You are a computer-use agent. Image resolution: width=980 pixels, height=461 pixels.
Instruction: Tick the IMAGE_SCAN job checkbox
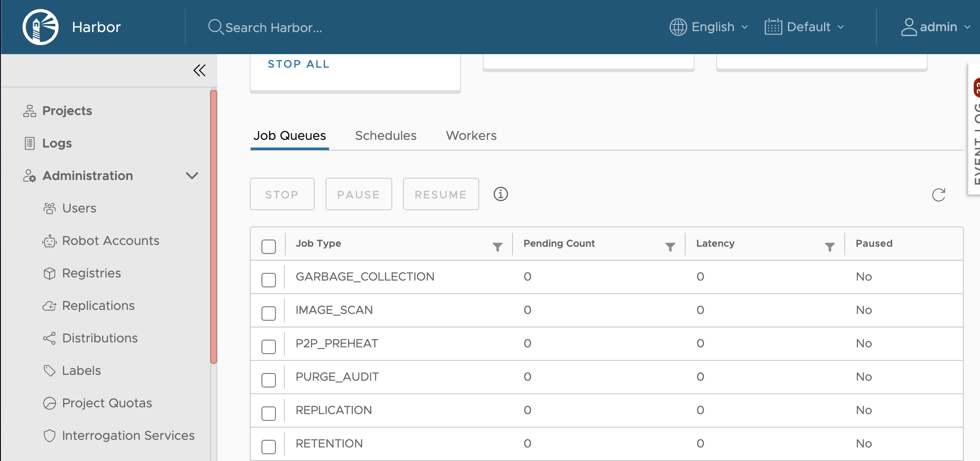[x=269, y=313]
